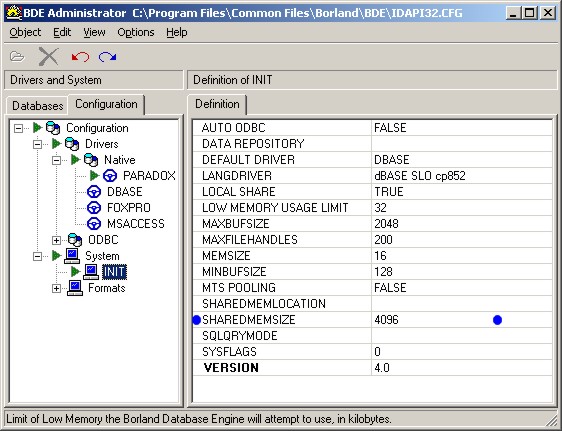Screen dimensions: 562x431
Task: Click the Configuration root database icon
Action: 53,128
